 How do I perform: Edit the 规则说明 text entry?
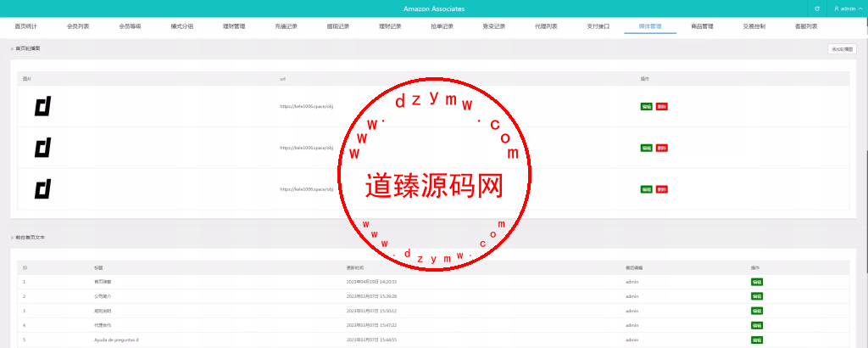(757, 311)
